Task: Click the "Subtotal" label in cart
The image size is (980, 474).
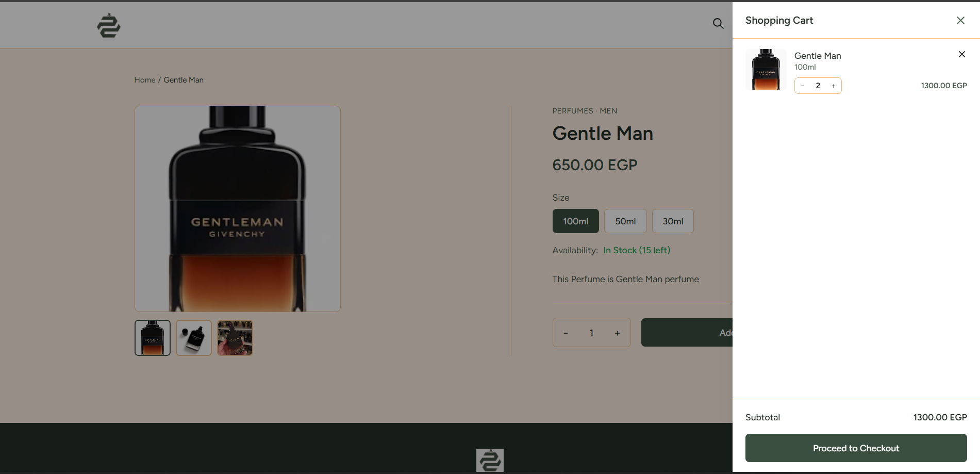Action: (x=762, y=417)
